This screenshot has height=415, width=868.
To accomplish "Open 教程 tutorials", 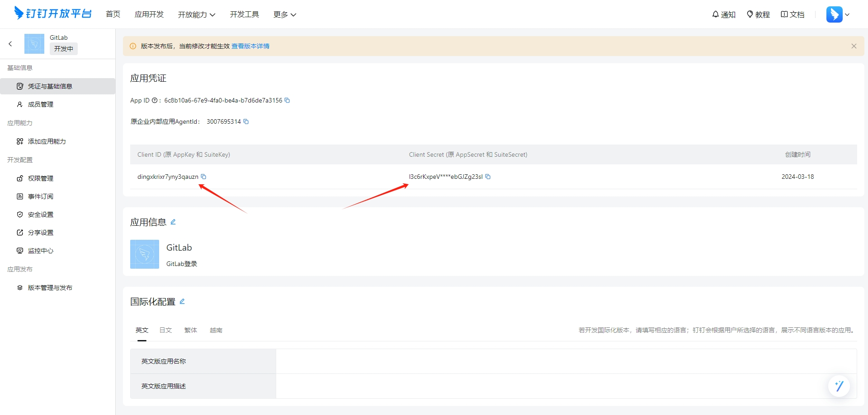I will 758,14.
